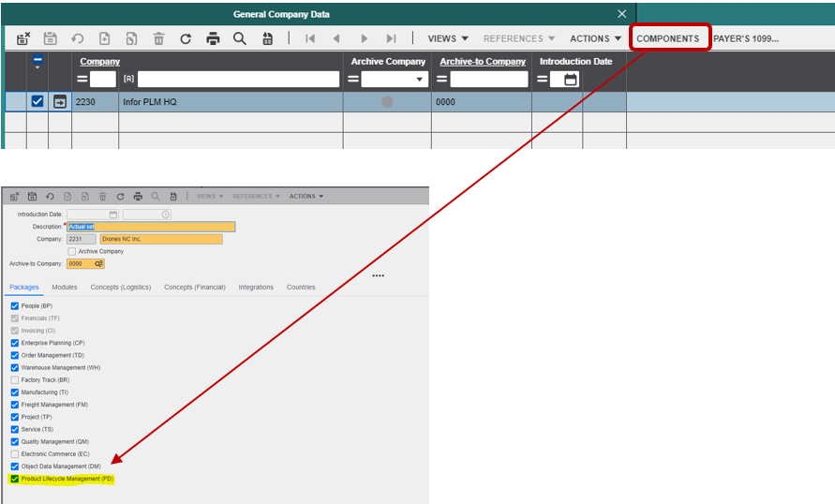Click the print icon in the top toolbar
Viewport: 835px width, 504px height.
[x=213, y=38]
